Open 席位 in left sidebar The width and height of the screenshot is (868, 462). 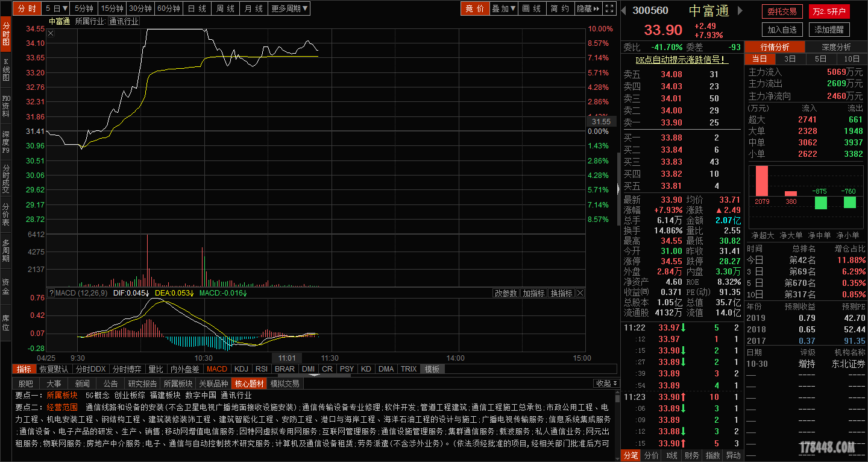click(x=6, y=323)
